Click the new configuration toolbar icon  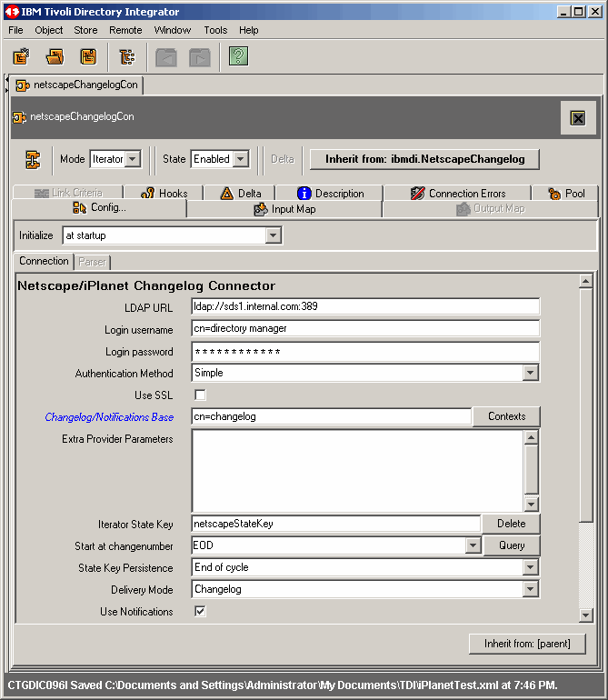coord(21,57)
